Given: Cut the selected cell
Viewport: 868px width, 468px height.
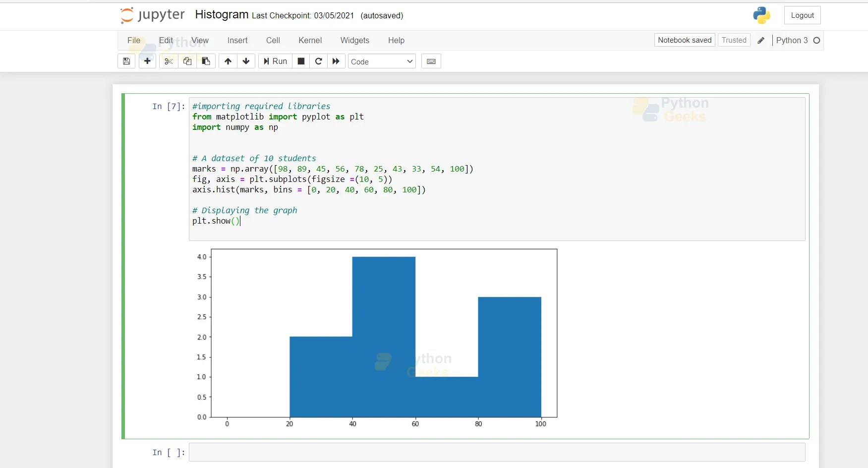Looking at the screenshot, I should point(168,61).
